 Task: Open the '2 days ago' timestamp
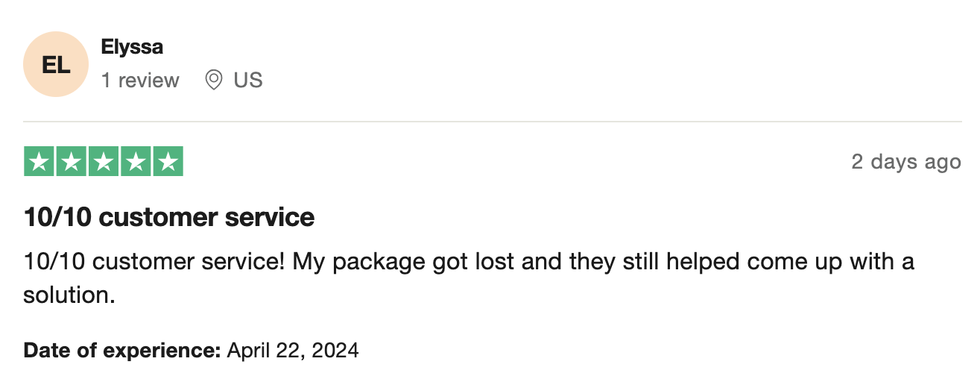906,162
